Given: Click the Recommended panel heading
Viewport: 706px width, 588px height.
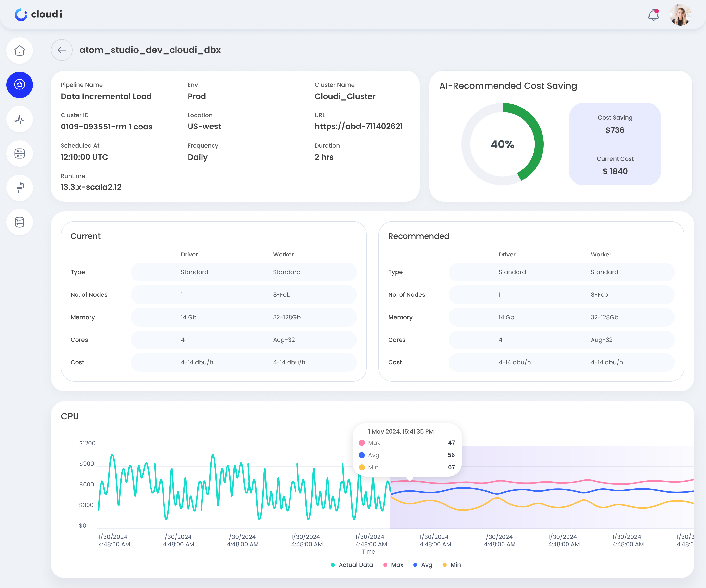Looking at the screenshot, I should (418, 236).
